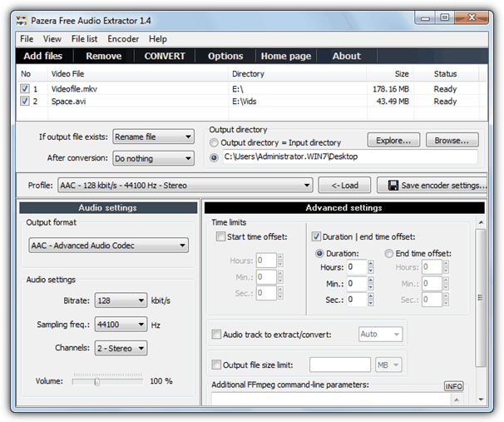Viewport: 504px width, 422px height.
Task: Click the Advanced settings vertical scrollbar thumb
Action: pyautogui.click(x=481, y=297)
